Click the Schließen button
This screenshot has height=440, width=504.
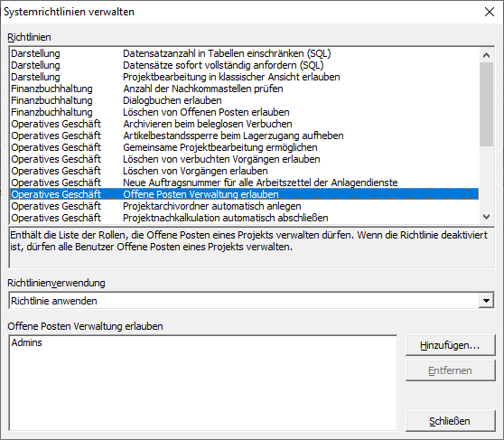(450, 421)
